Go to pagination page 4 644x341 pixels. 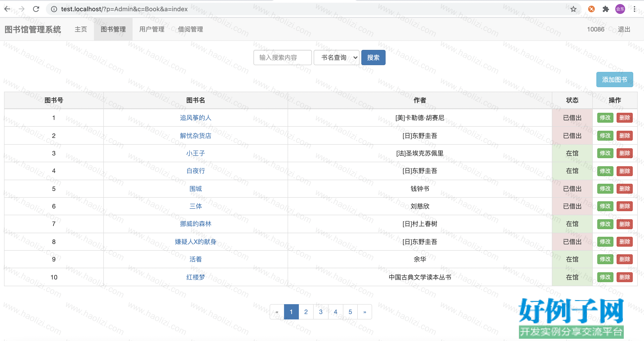point(335,312)
